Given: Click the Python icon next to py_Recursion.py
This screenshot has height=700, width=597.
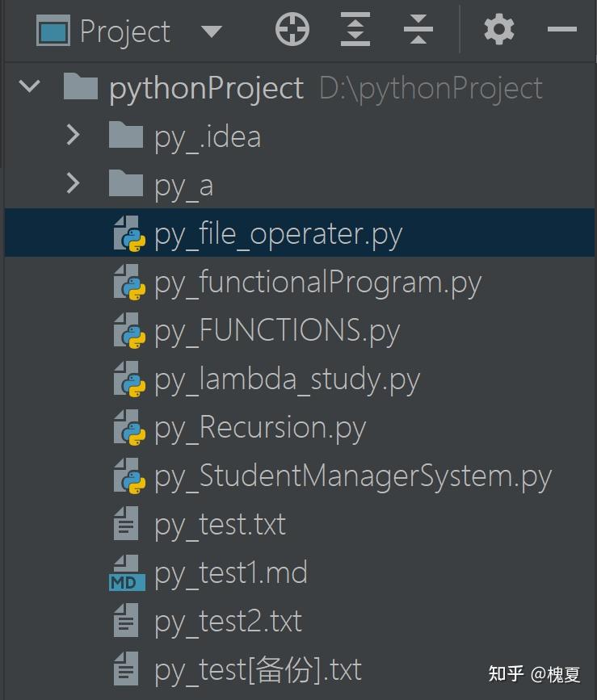Looking at the screenshot, I should pyautogui.click(x=128, y=427).
